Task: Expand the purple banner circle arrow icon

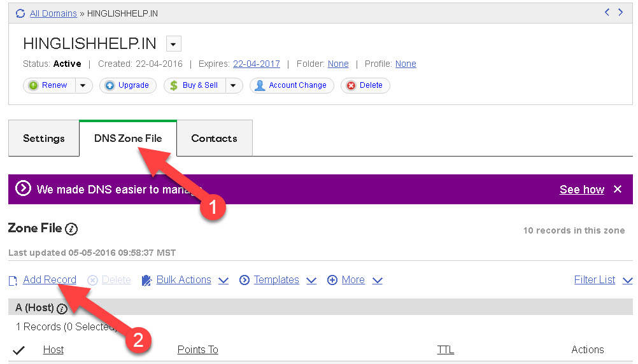Action: [23, 188]
